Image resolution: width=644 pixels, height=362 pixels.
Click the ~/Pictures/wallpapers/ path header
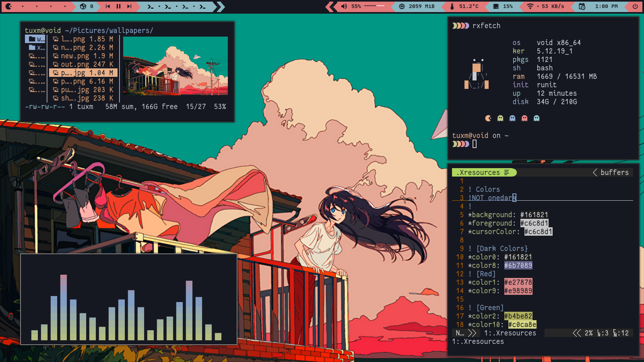(109, 31)
